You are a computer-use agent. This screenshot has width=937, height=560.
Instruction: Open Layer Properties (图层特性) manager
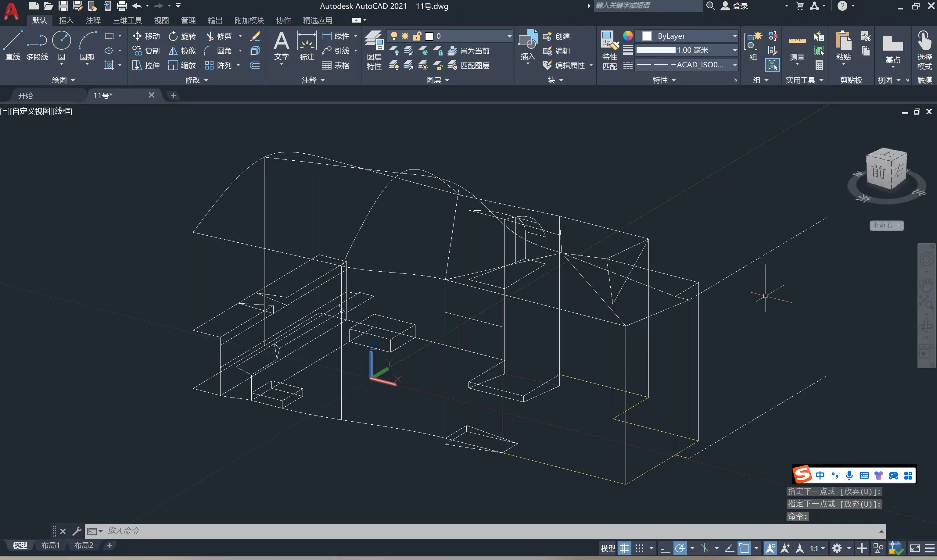[374, 50]
